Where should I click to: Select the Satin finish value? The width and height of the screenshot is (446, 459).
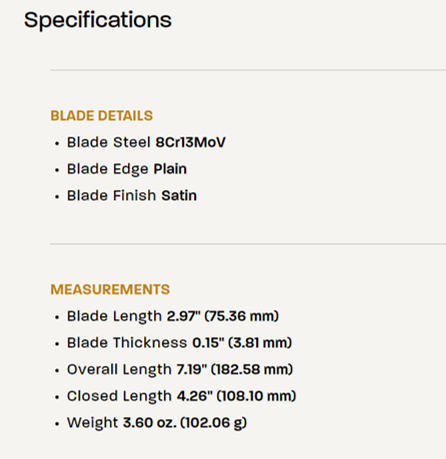(x=179, y=196)
